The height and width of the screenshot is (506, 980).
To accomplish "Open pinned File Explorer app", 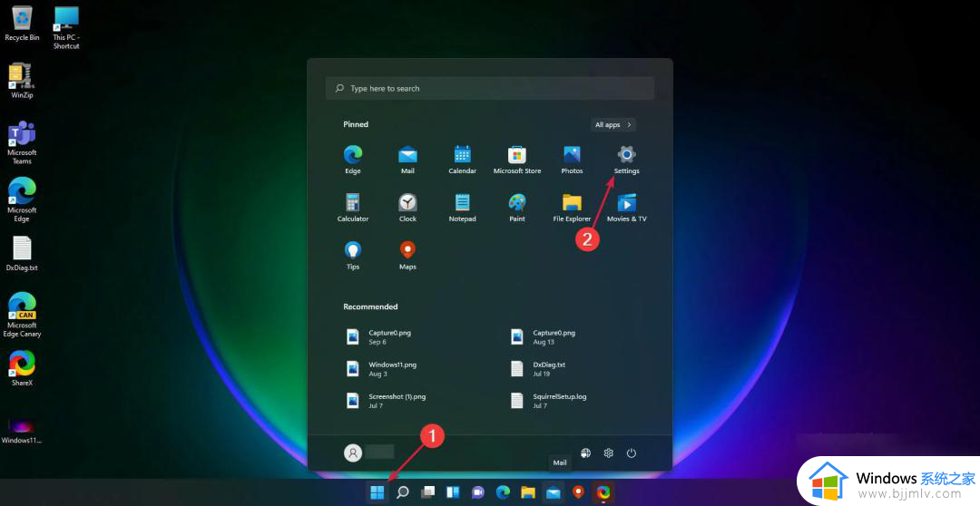I will click(572, 208).
